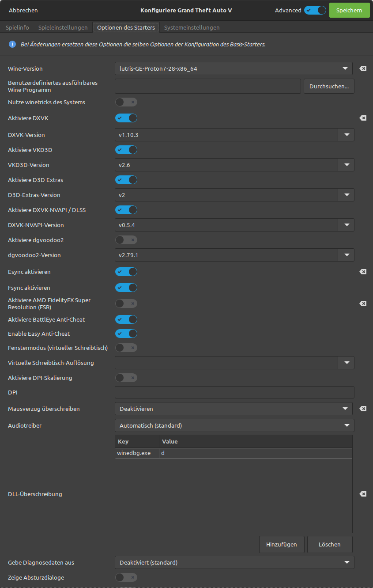Go to the Systemeinstellungen tab
This screenshot has height=588, width=373.
[x=192, y=27]
